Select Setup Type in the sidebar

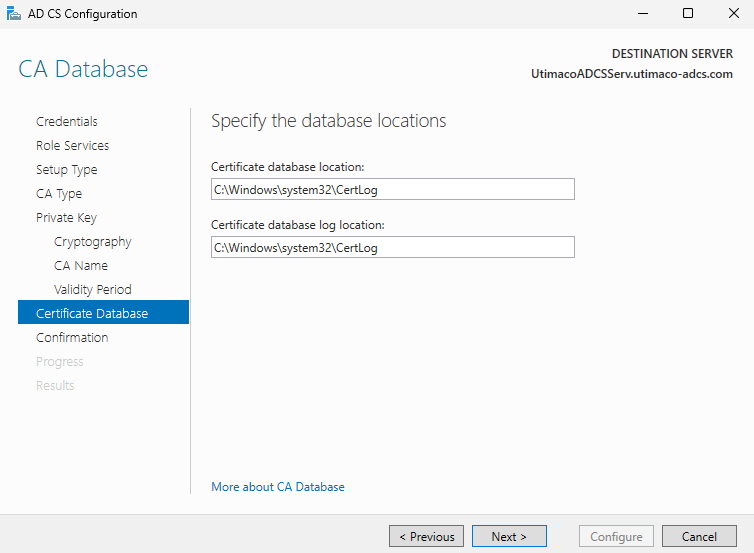pos(67,170)
